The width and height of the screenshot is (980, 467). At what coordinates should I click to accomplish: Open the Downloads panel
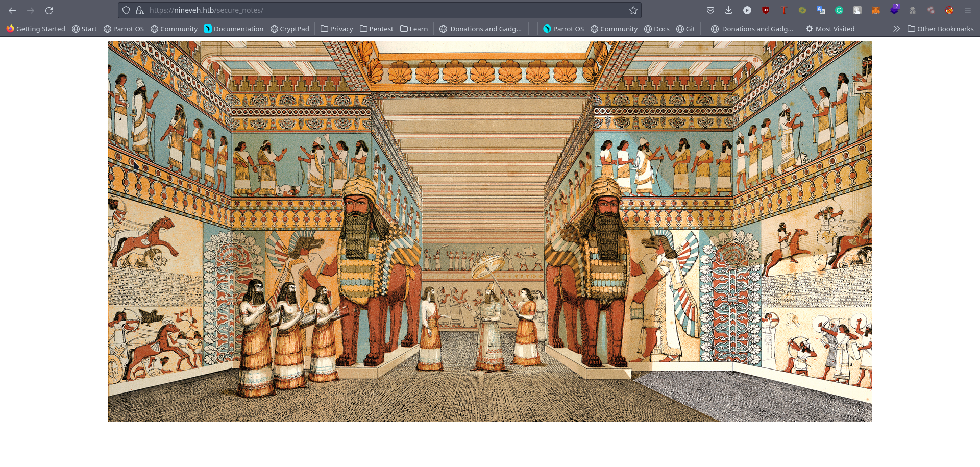729,10
